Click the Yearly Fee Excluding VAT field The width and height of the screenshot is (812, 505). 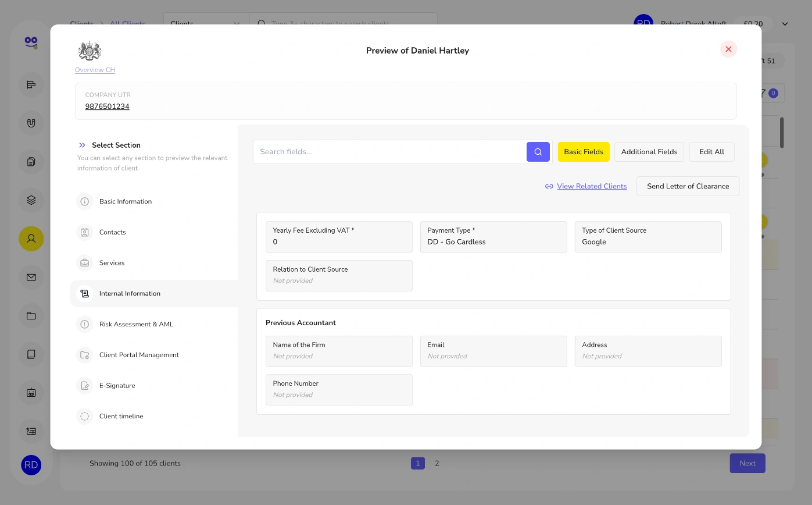(339, 237)
